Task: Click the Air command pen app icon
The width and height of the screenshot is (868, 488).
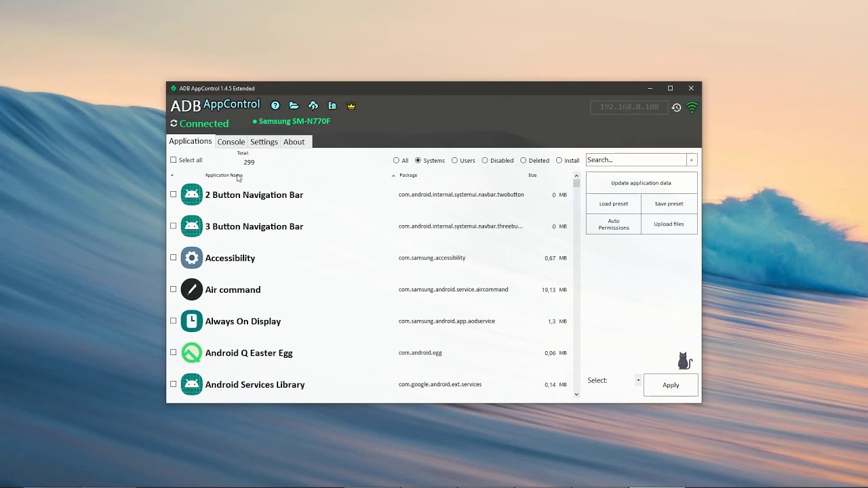Action: tap(192, 289)
